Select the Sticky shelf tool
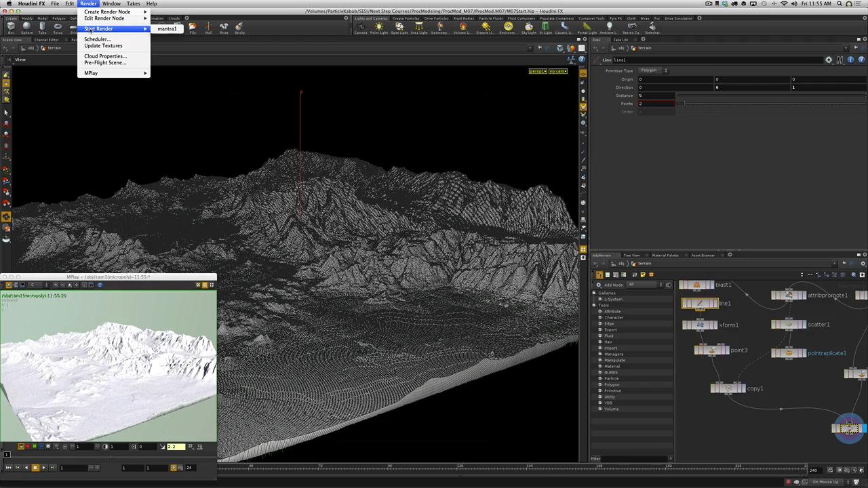This screenshot has width=868, height=488. click(239, 28)
